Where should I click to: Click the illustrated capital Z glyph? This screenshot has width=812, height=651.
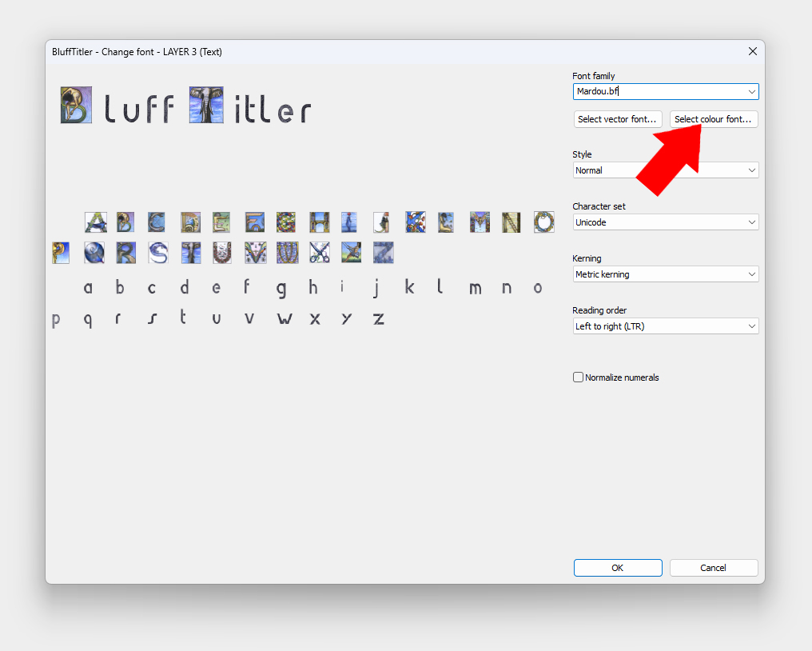(383, 253)
